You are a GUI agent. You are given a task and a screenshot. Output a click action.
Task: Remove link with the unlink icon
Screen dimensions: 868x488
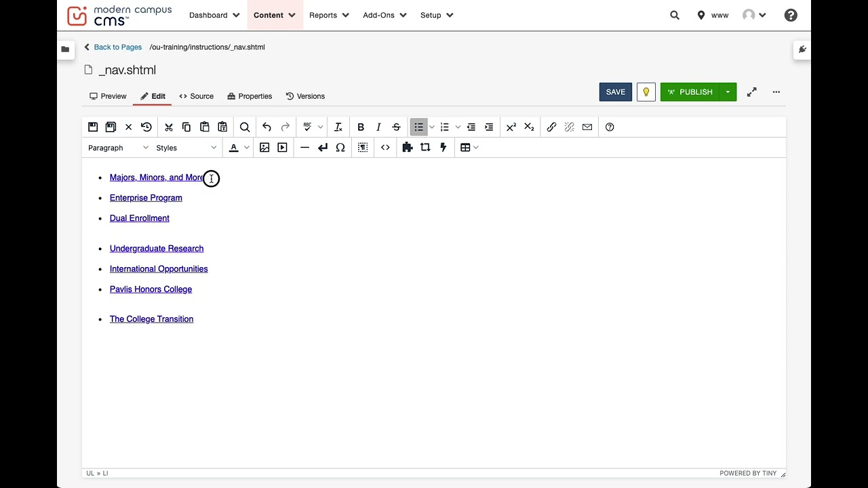pos(569,127)
